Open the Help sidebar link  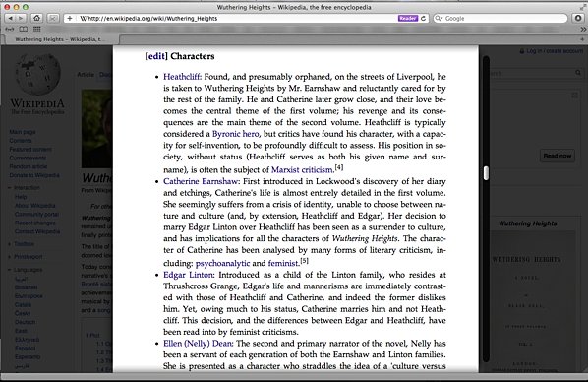[x=21, y=197]
